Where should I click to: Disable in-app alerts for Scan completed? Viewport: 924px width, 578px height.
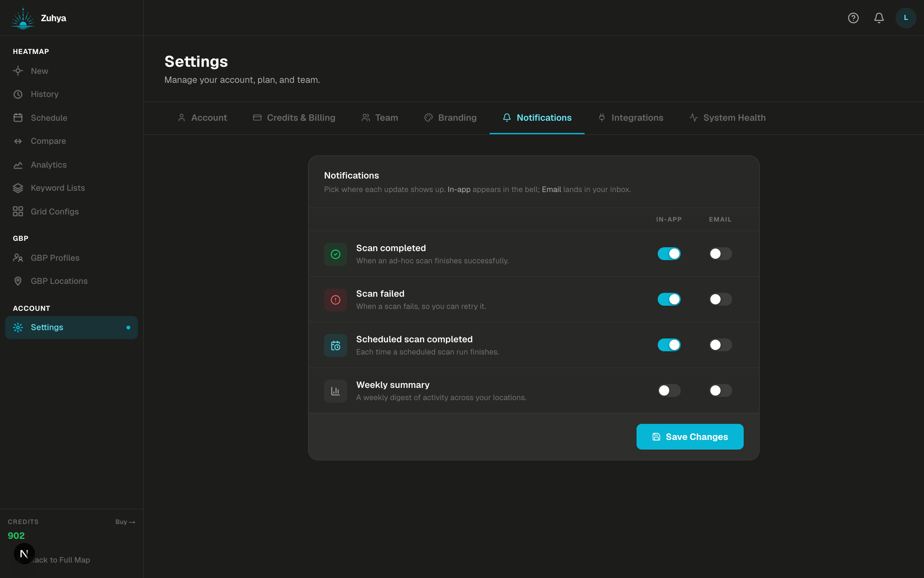click(x=669, y=254)
